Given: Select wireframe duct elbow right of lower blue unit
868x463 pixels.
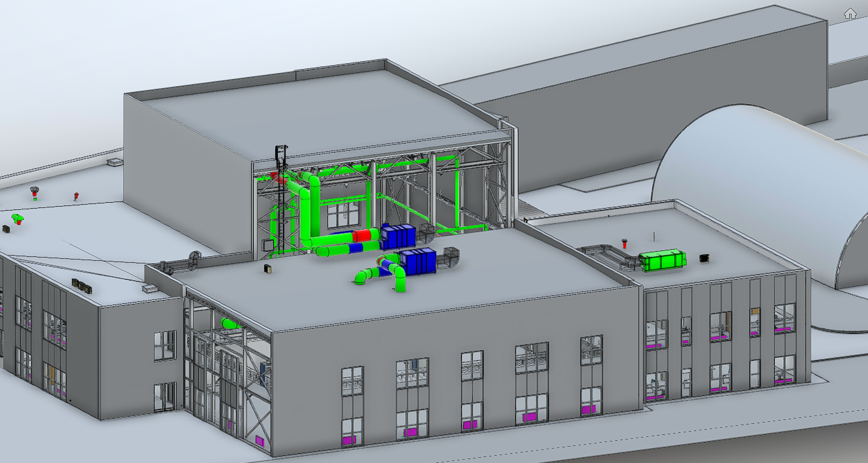Looking at the screenshot, I should [449, 256].
